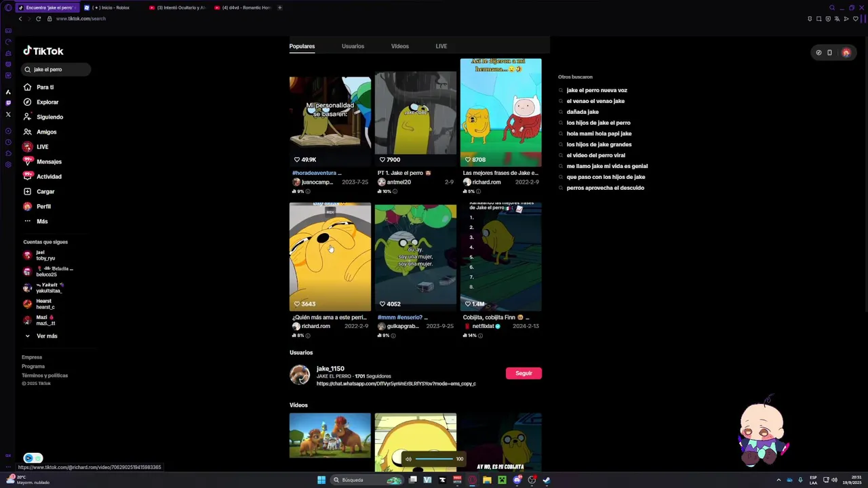Image resolution: width=868 pixels, height=488 pixels.
Task: Switch to the Populares tab
Action: tap(302, 46)
